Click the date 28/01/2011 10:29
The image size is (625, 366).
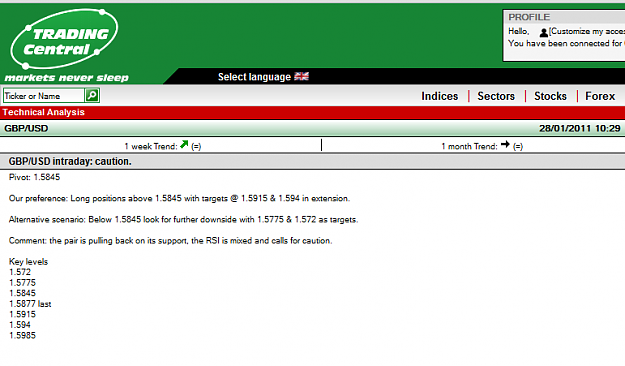click(x=580, y=128)
